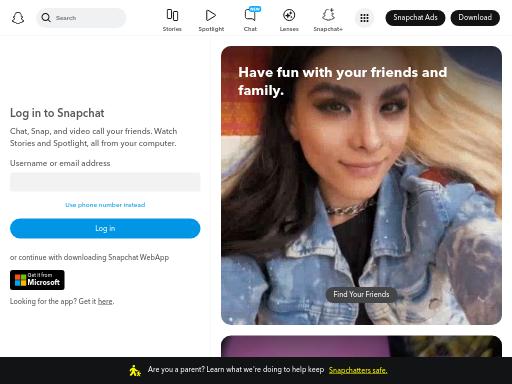Screen dimensions: 512x384
Task: Click the username or email address field
Action: click(x=105, y=182)
